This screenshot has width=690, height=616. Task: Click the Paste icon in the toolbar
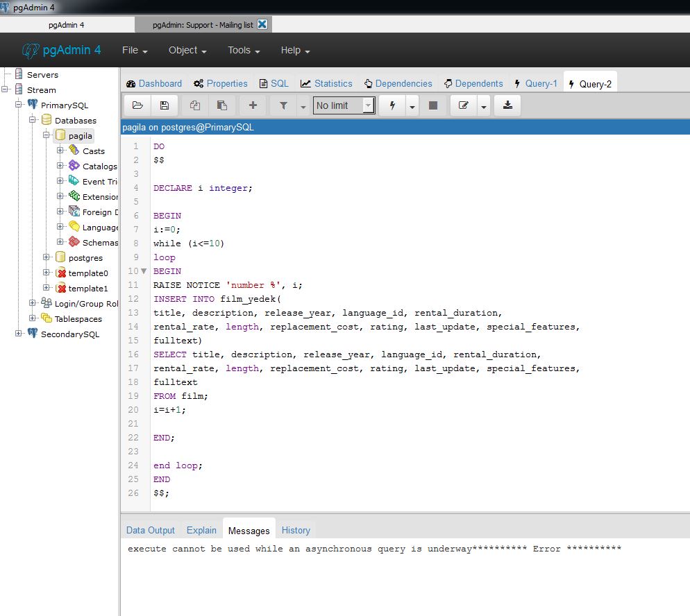(x=222, y=105)
